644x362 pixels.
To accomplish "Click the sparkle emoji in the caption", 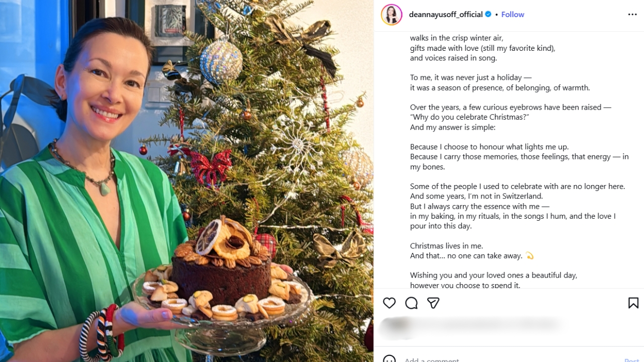I will [529, 256].
